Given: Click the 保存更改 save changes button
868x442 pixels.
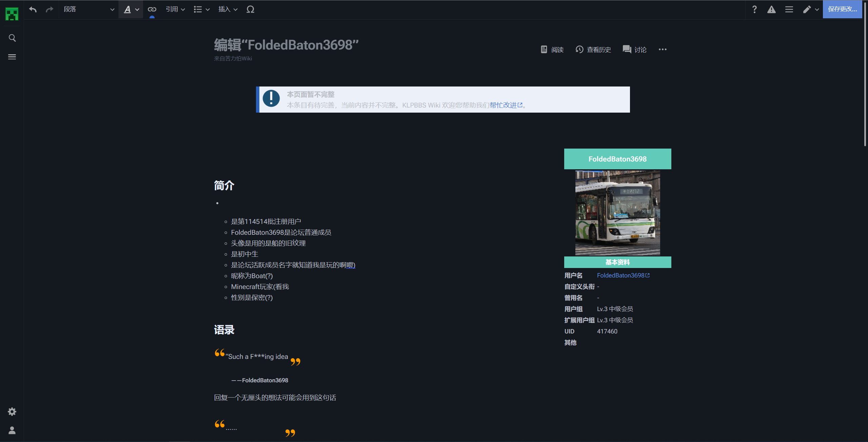Looking at the screenshot, I should [842, 9].
